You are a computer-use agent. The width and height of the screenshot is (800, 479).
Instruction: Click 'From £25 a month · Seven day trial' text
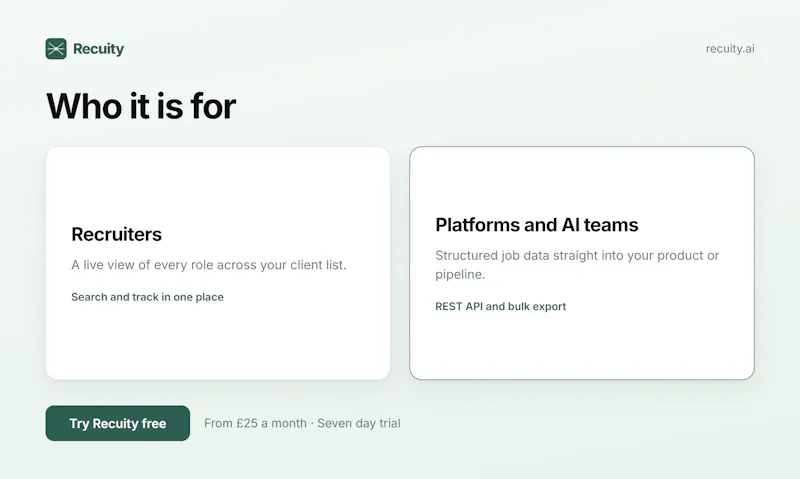click(x=302, y=423)
